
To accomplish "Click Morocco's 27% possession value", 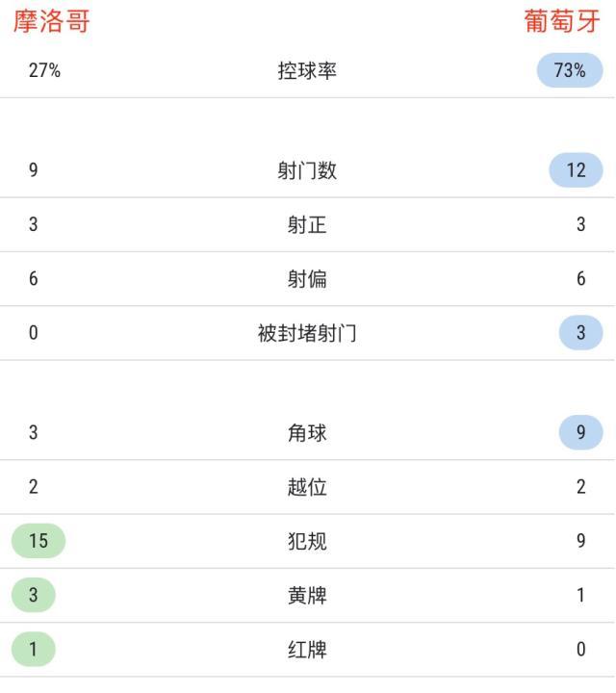I will click(44, 71).
